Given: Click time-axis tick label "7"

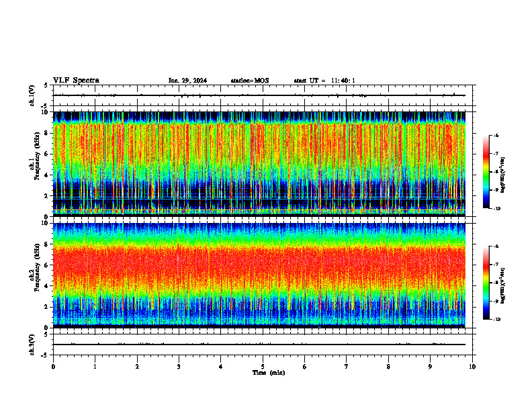Looking at the screenshot, I should tap(347, 367).
